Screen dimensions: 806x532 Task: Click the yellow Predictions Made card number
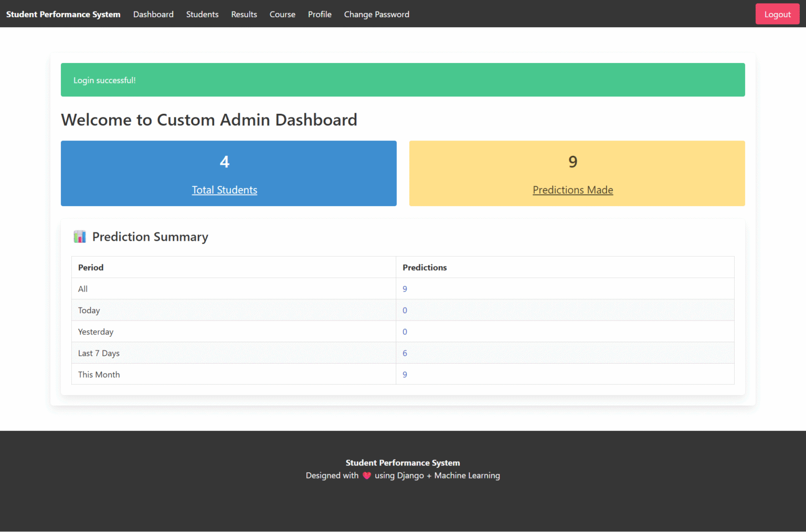(572, 162)
